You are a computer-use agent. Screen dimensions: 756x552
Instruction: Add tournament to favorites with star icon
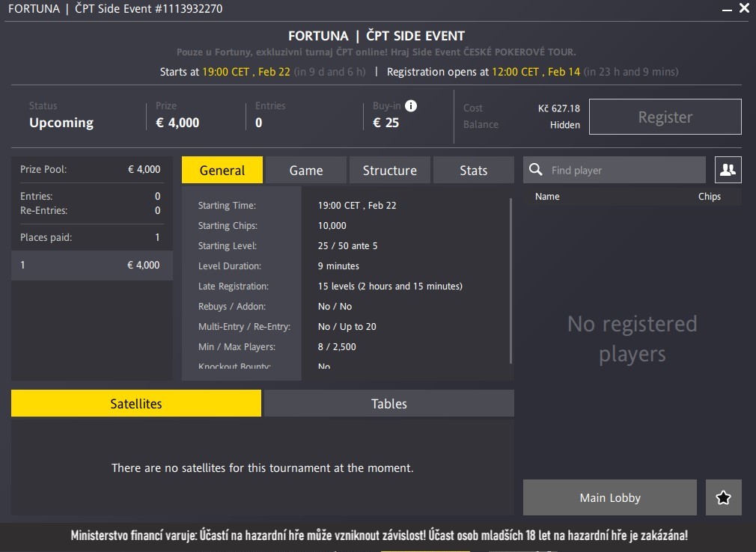click(723, 497)
